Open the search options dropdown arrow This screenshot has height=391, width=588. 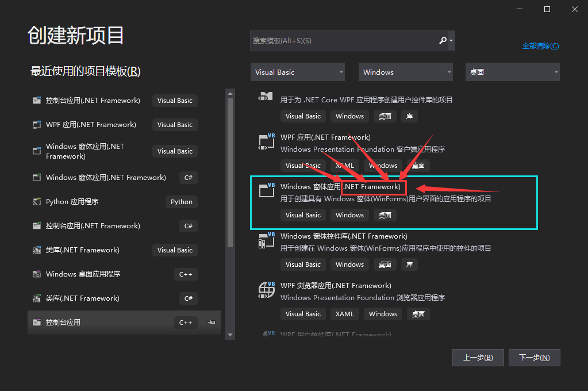452,40
